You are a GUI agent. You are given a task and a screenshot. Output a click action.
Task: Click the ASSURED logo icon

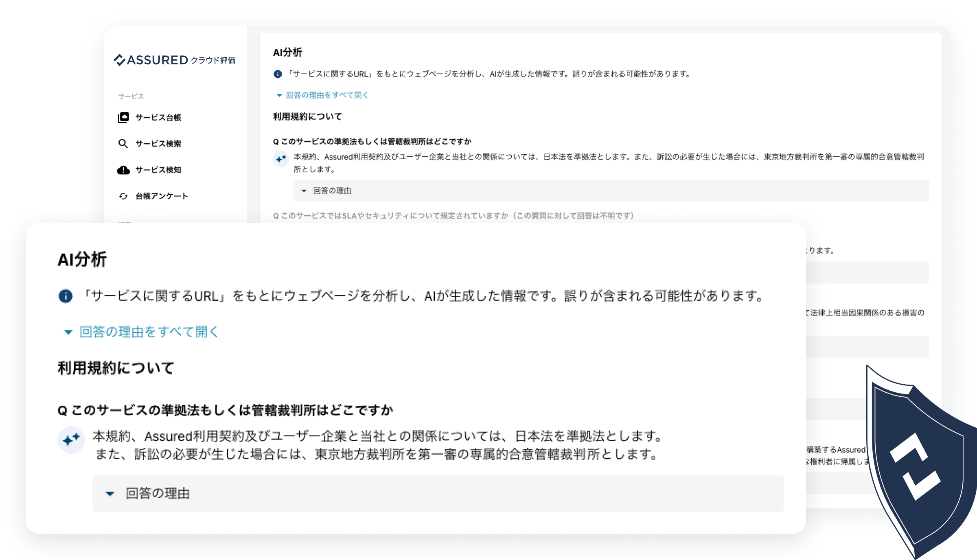[119, 60]
